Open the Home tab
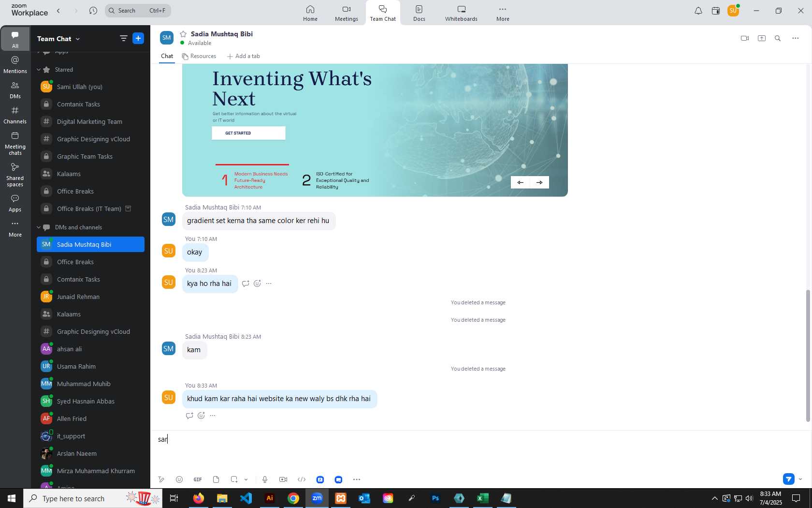812x508 pixels. 310,13
